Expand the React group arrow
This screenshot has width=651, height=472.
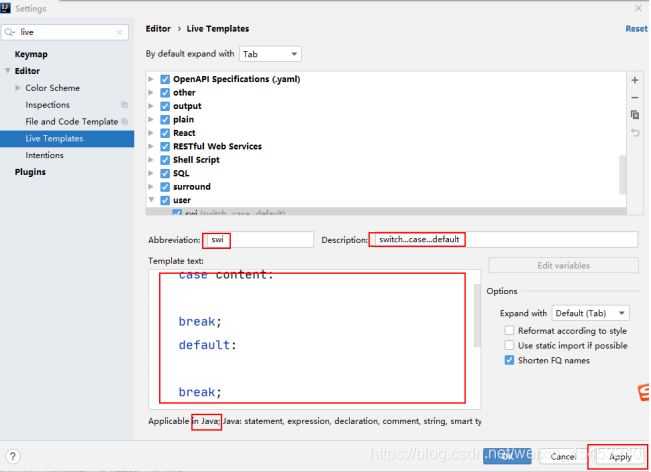[152, 133]
